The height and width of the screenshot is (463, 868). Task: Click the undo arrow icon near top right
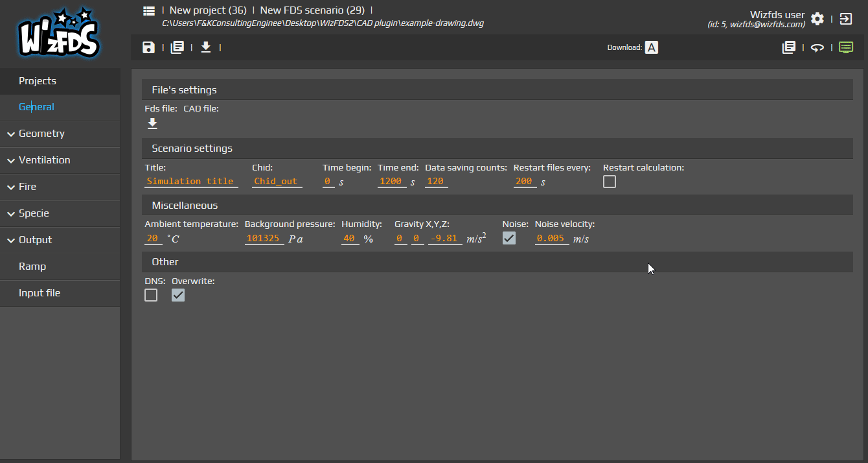click(x=817, y=47)
